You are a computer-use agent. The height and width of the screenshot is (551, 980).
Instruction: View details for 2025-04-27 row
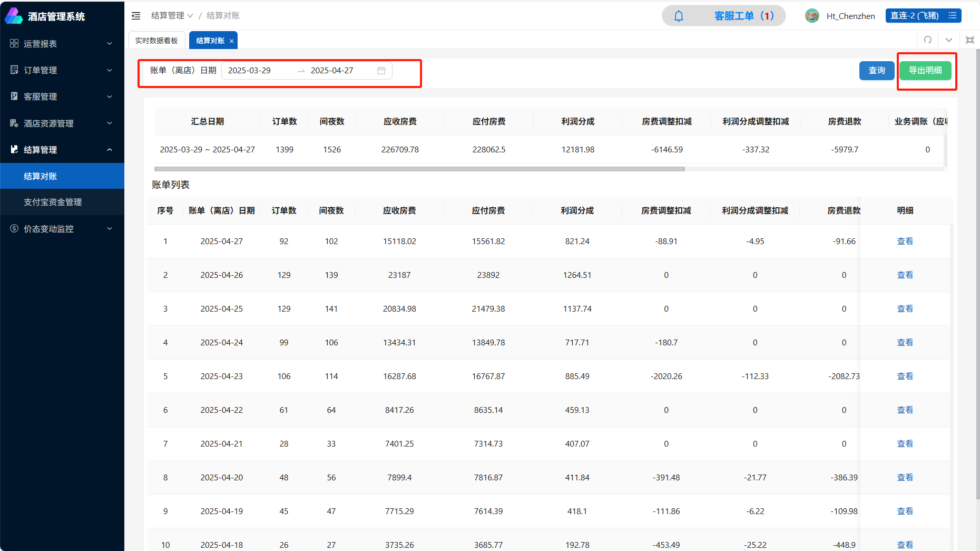click(905, 241)
